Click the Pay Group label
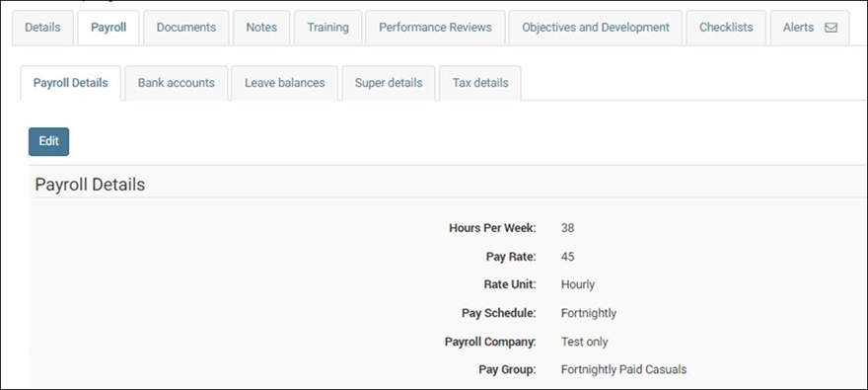This screenshot has width=868, height=390. pos(507,369)
